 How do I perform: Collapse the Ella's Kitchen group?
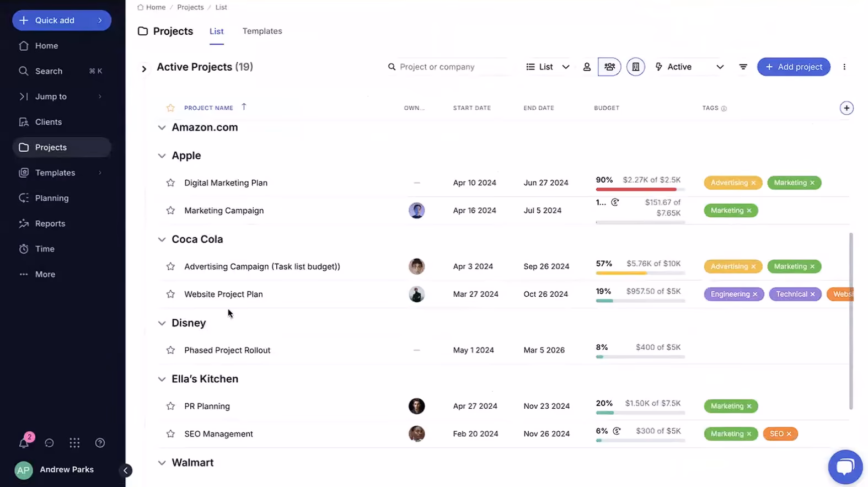pos(162,379)
